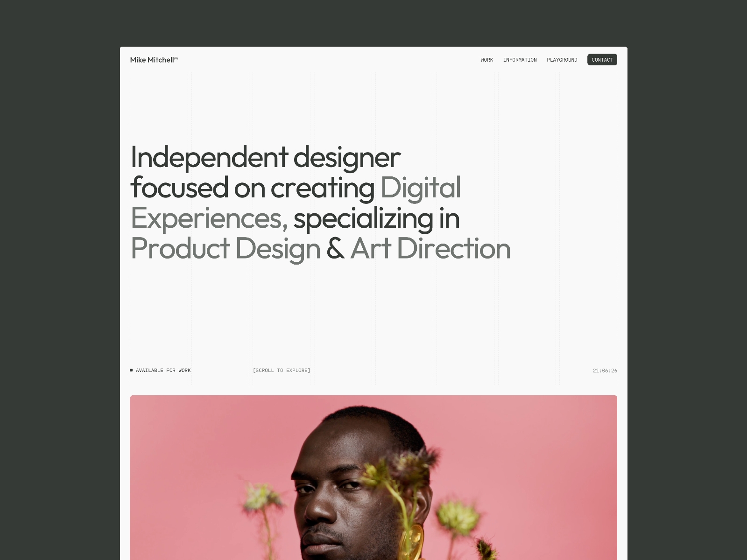Image resolution: width=747 pixels, height=560 pixels.
Task: Click the Scroll To Explore prompt
Action: click(x=282, y=371)
